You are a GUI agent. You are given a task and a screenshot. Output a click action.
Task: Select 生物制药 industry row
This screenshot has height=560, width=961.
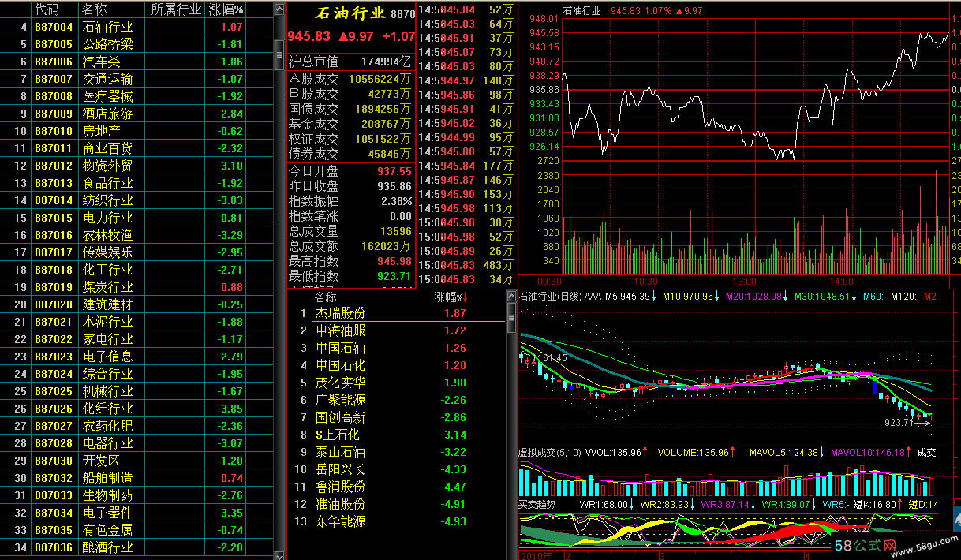coord(136,495)
